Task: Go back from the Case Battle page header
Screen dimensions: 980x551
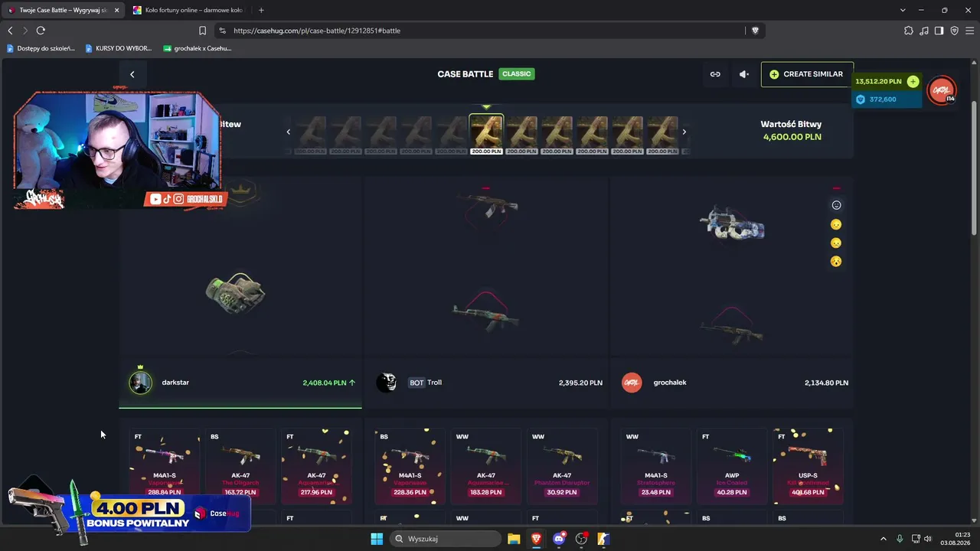Action: point(132,74)
